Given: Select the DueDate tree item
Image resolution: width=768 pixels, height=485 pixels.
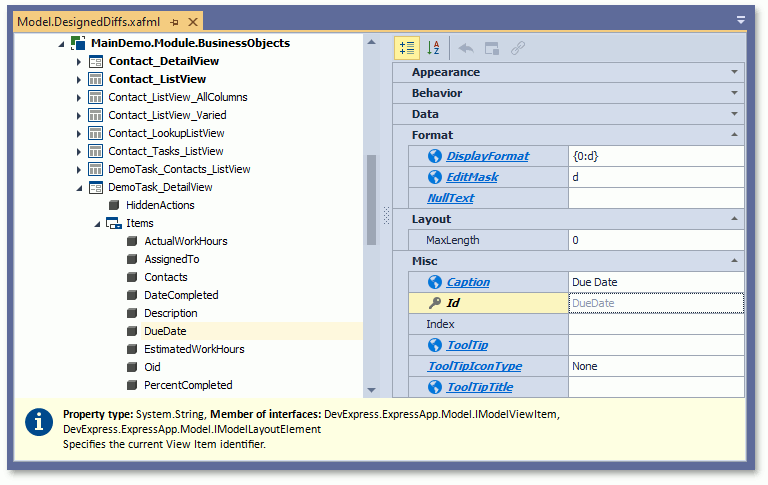Looking at the screenshot, I should (165, 331).
